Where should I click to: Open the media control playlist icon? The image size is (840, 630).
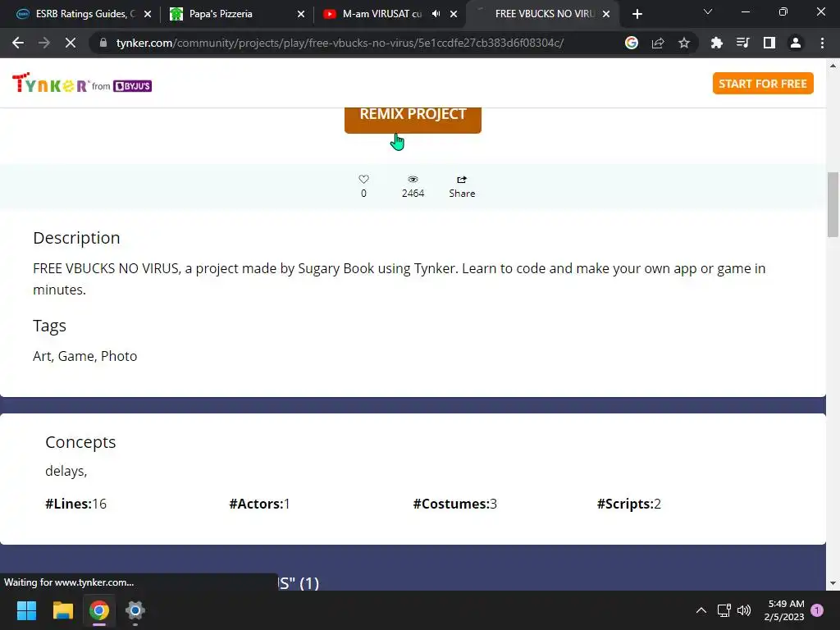coord(743,43)
